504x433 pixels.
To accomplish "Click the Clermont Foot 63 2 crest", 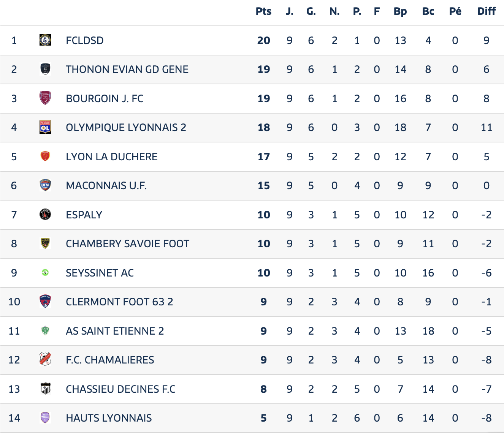I will 45,302.
